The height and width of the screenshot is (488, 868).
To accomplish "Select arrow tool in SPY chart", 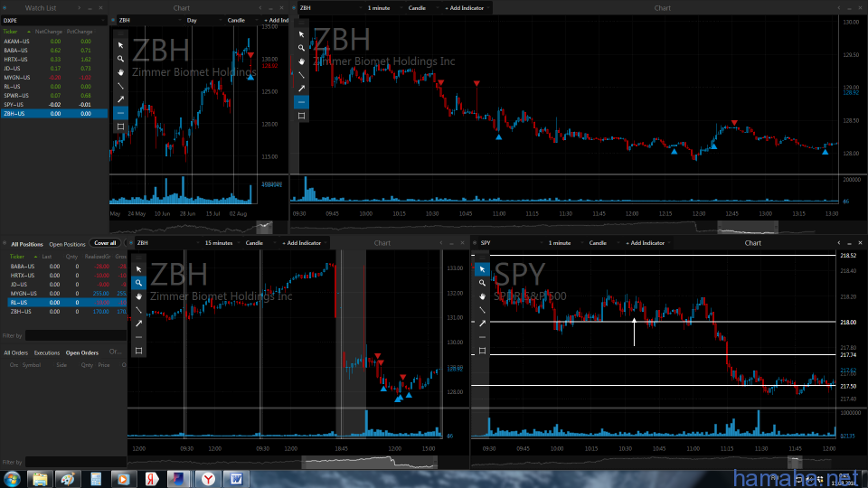I will pos(482,324).
